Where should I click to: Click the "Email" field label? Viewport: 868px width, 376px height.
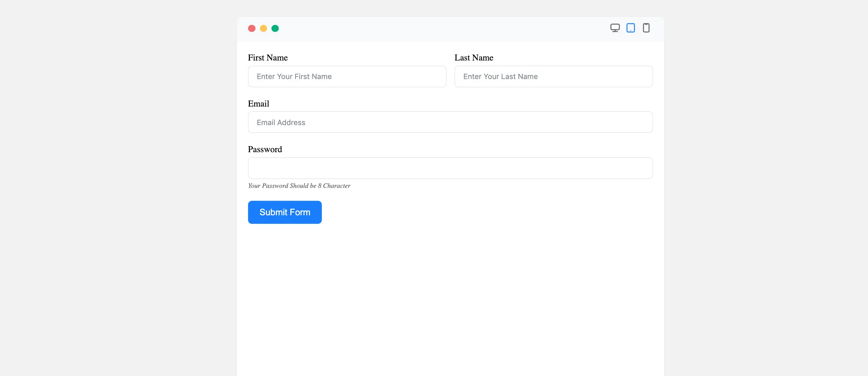(258, 104)
